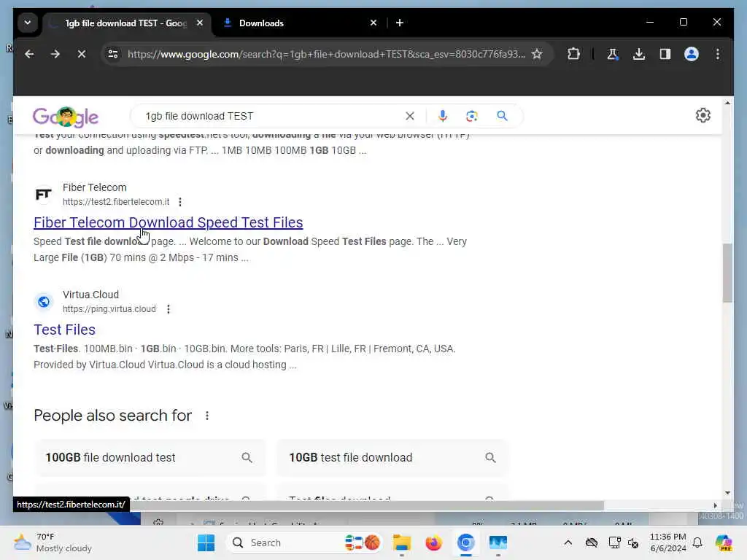The height and width of the screenshot is (560, 747).
Task: Click the scroll up arrow of page
Action: (x=727, y=103)
